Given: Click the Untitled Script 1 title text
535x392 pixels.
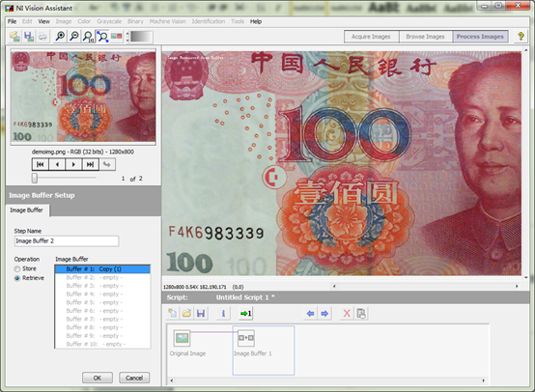Looking at the screenshot, I should click(x=242, y=297).
